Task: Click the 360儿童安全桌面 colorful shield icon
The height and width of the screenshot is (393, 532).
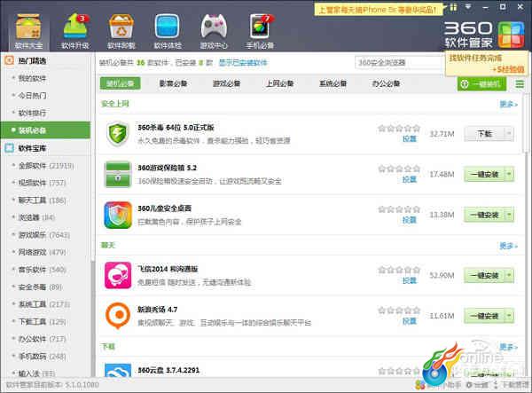Action: point(118,215)
